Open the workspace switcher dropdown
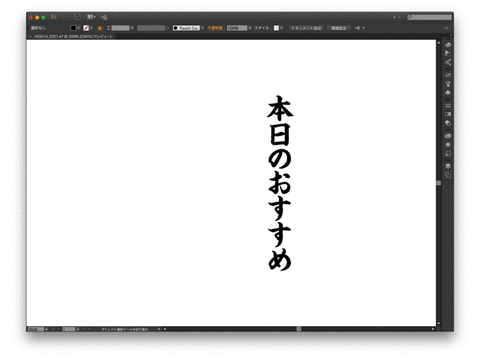 tap(396, 17)
